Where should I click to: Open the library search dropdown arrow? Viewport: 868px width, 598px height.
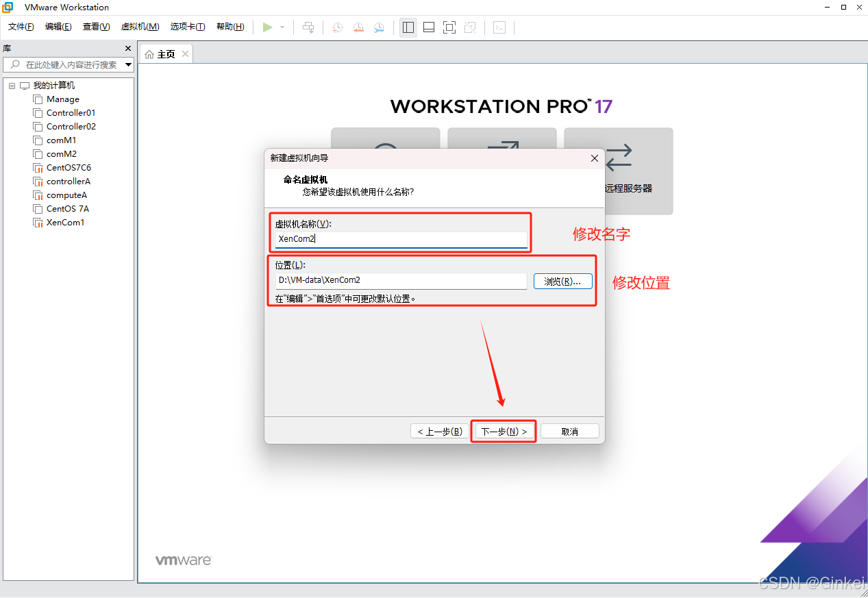click(x=129, y=65)
